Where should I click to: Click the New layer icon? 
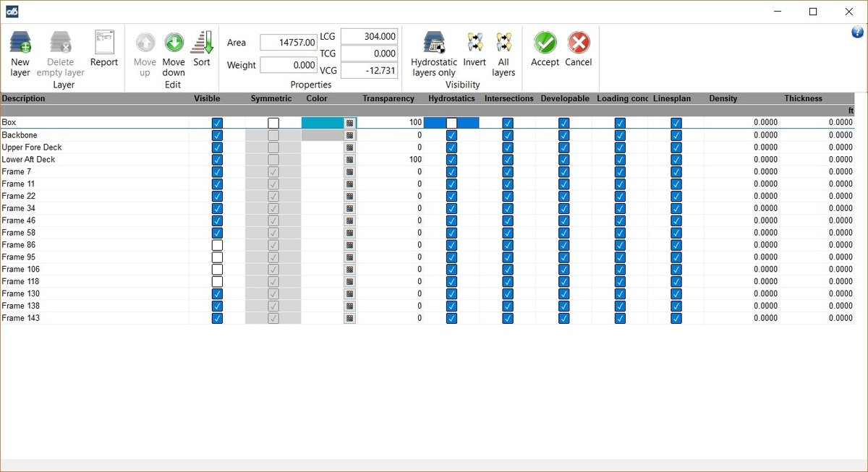(20, 43)
